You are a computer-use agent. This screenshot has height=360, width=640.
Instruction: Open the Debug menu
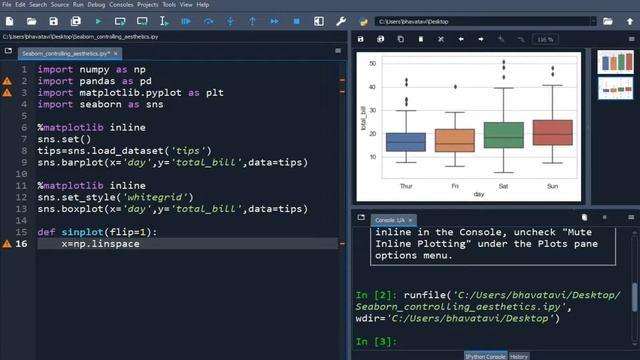(x=96, y=4)
